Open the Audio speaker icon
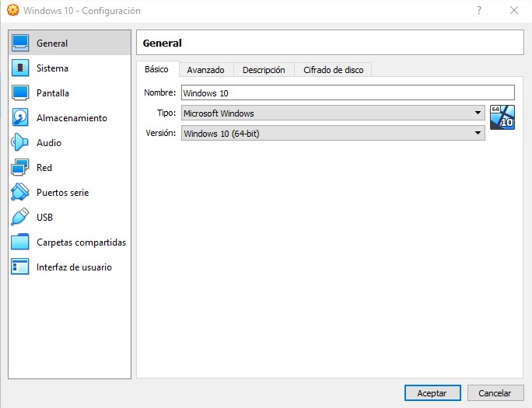The image size is (532, 408). [20, 142]
